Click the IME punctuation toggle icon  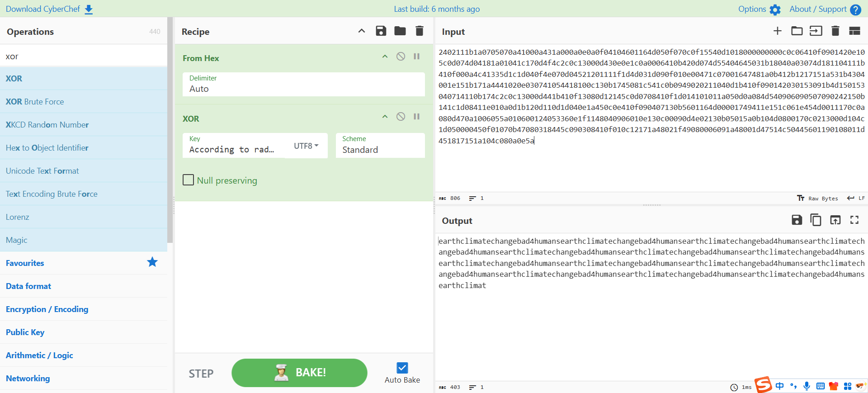[x=793, y=386]
